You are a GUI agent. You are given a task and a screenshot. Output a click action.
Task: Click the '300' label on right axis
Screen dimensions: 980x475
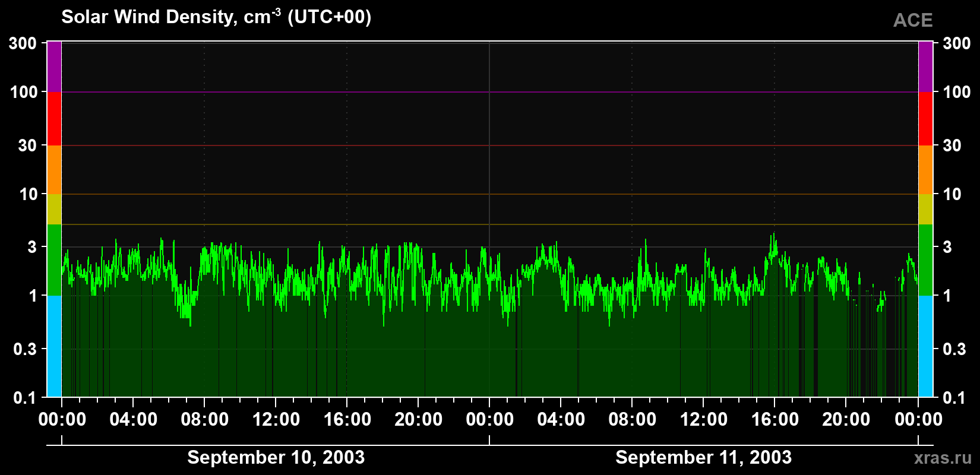(957, 43)
